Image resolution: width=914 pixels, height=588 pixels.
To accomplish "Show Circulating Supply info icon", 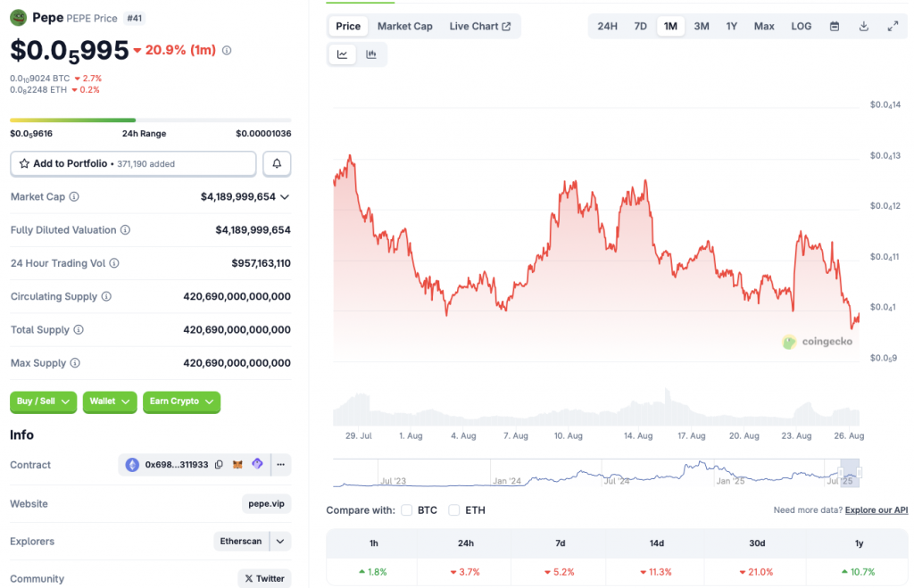I will pyautogui.click(x=106, y=296).
